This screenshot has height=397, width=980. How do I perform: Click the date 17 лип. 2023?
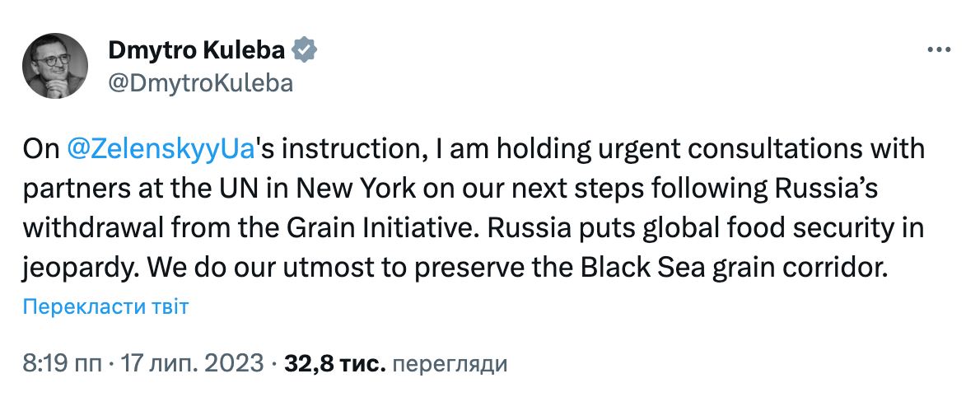coord(193,362)
